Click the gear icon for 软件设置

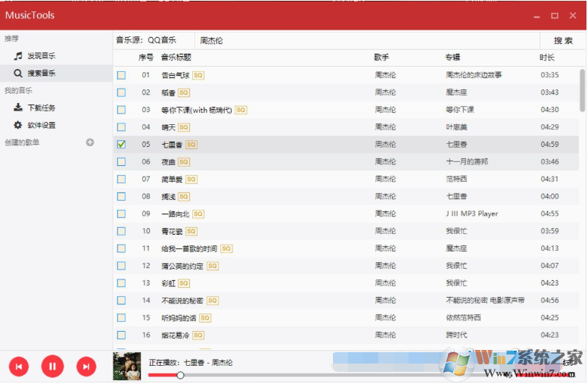click(x=18, y=125)
